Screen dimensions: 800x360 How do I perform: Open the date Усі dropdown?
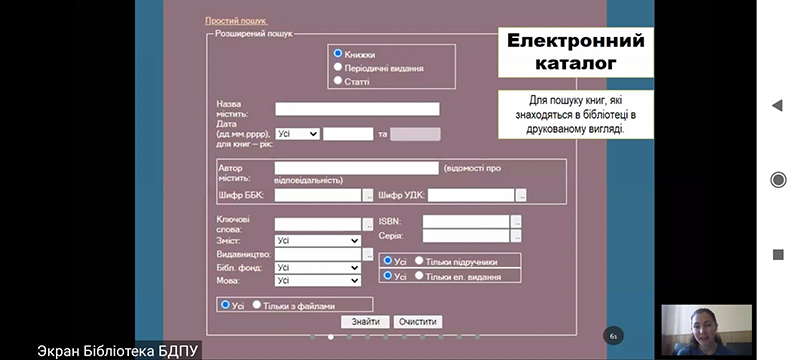[x=297, y=134]
